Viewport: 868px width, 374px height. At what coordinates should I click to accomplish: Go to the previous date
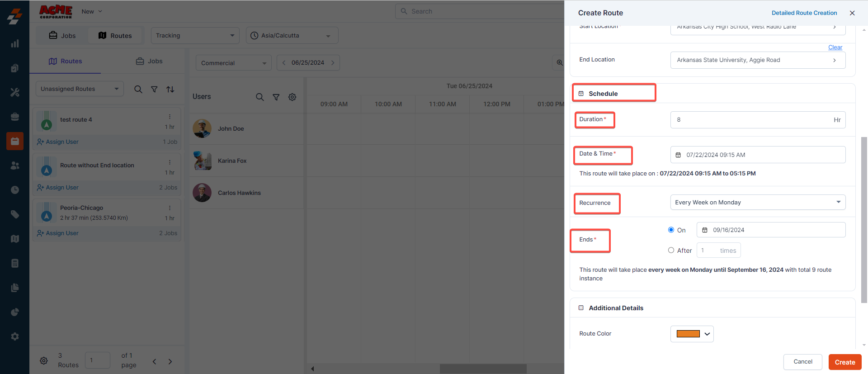284,63
